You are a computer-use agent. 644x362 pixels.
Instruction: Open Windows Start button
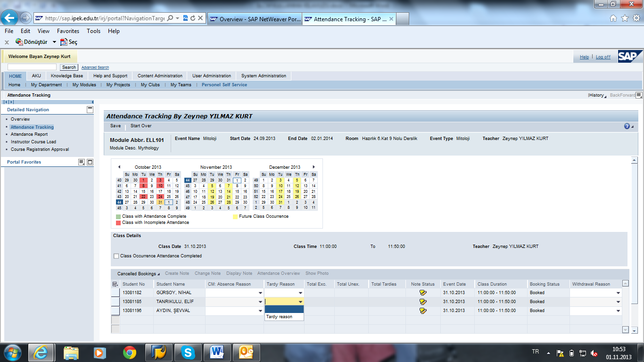click(13, 352)
